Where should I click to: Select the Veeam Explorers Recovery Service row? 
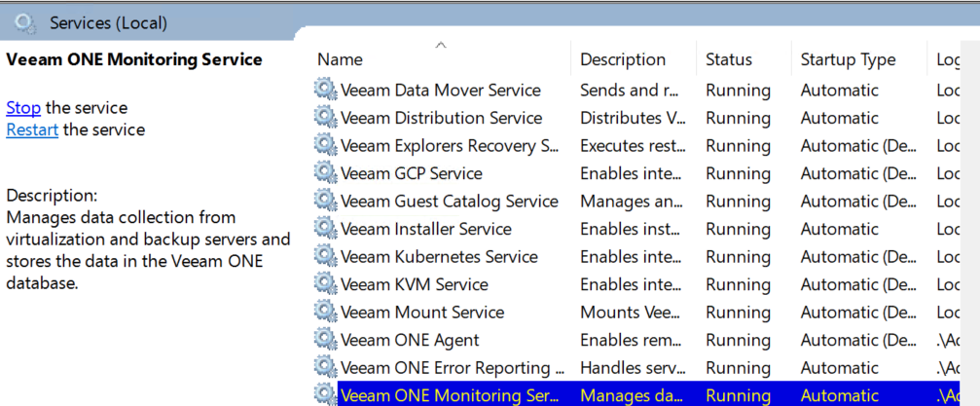(x=636, y=145)
